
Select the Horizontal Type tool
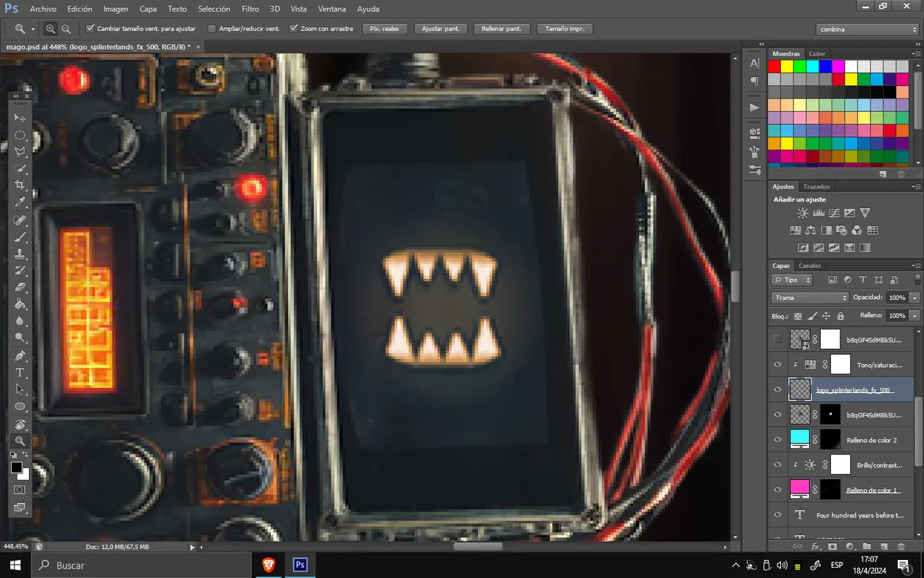click(20, 372)
